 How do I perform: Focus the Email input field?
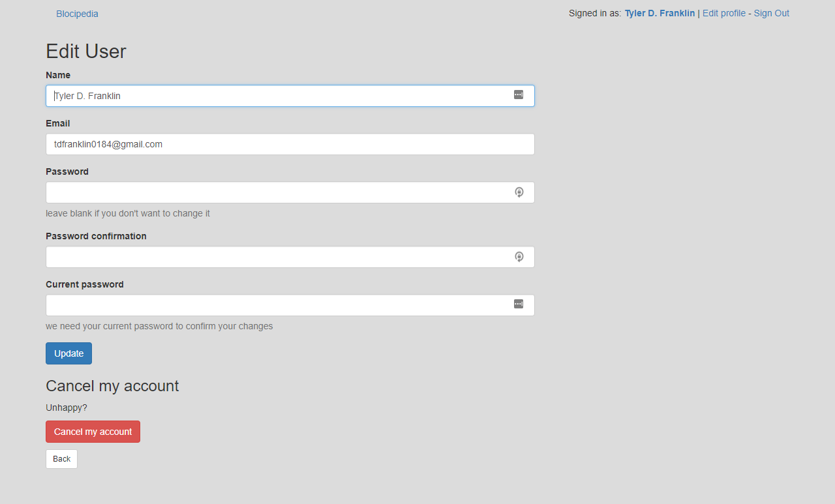click(x=290, y=144)
